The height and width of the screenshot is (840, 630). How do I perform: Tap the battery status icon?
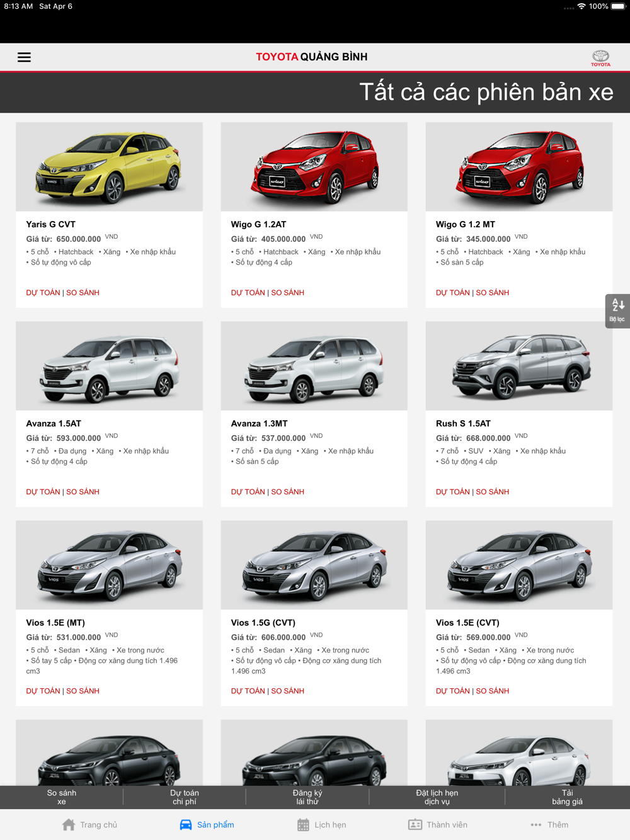(x=618, y=6)
